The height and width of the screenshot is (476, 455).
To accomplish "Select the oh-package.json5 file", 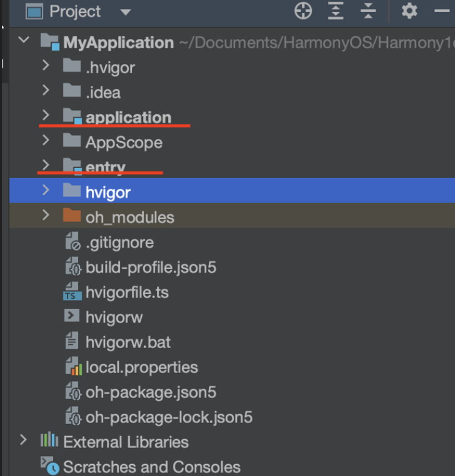I will point(151,392).
